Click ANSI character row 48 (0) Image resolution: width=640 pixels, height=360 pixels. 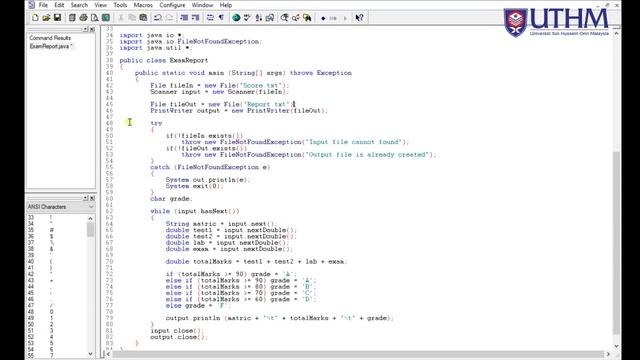tap(56, 312)
